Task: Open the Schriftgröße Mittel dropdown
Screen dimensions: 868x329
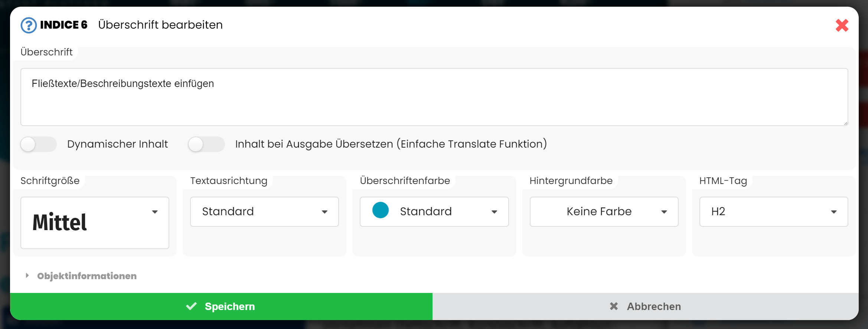Action: click(x=95, y=223)
